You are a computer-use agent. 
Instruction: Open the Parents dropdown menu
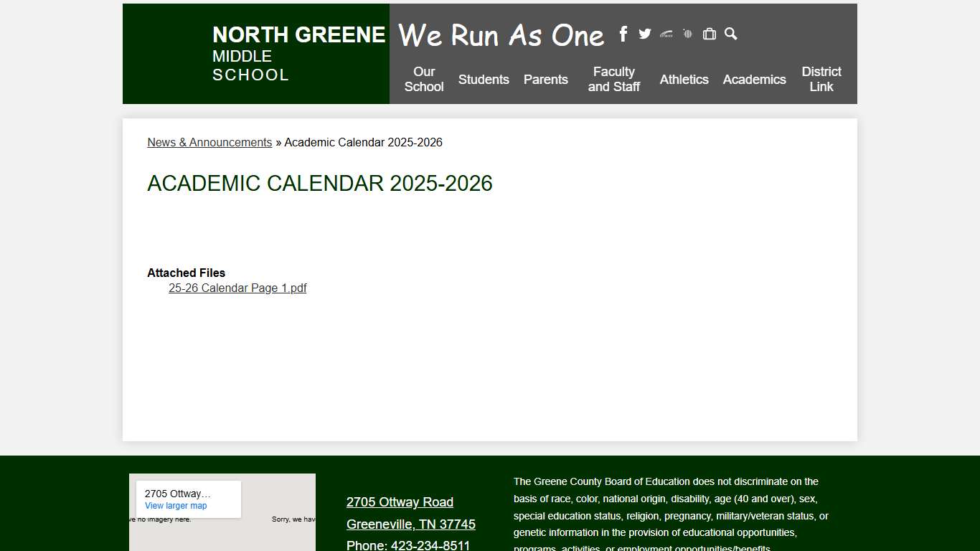coord(545,80)
